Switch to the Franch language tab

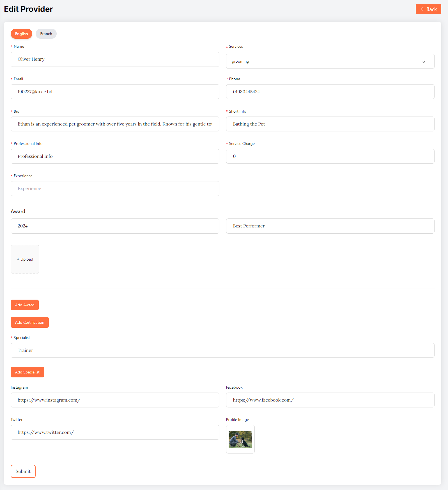click(46, 34)
